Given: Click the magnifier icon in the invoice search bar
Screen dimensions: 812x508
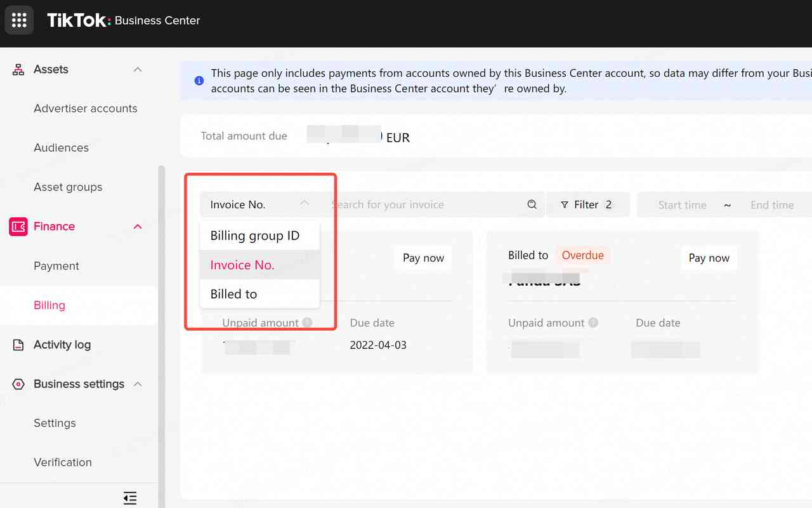Looking at the screenshot, I should [x=532, y=204].
